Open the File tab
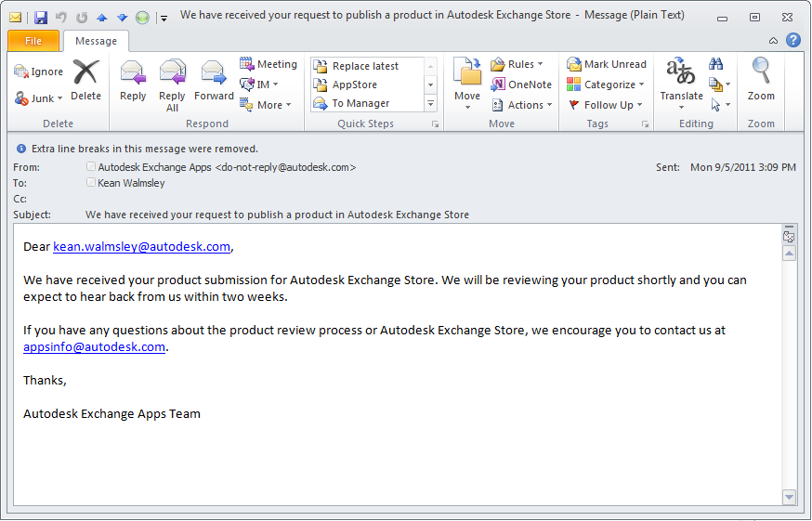The image size is (812, 521). tap(33, 41)
